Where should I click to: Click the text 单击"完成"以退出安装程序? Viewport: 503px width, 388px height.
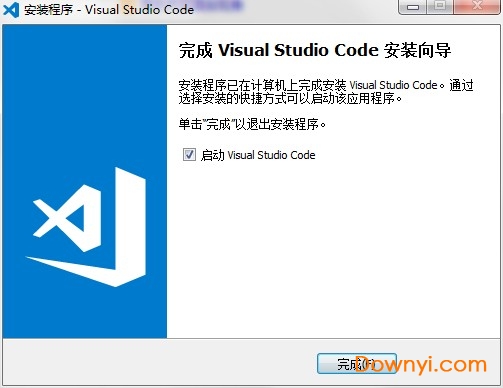pos(252,124)
